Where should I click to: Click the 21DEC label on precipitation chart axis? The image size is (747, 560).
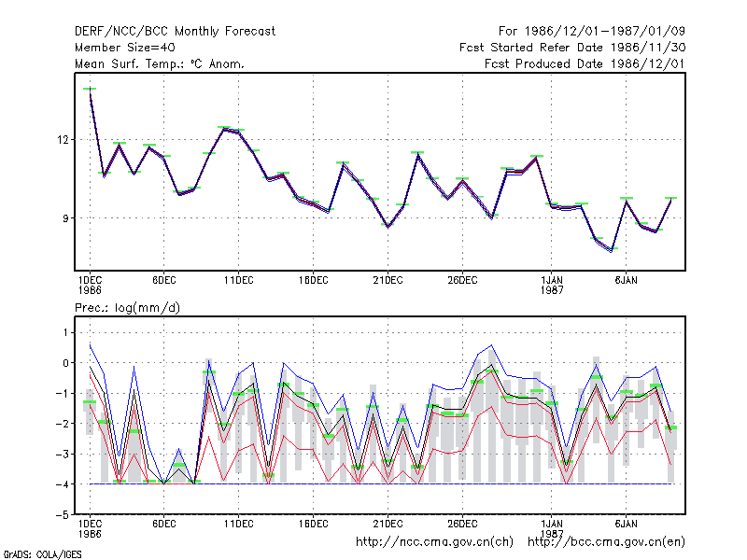point(388,524)
